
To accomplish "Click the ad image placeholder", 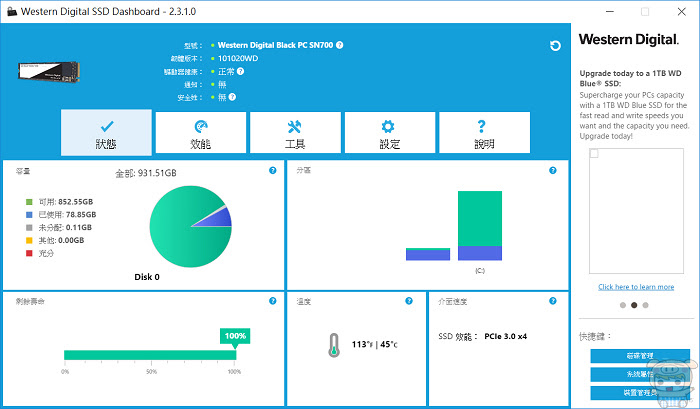I will 636,211.
